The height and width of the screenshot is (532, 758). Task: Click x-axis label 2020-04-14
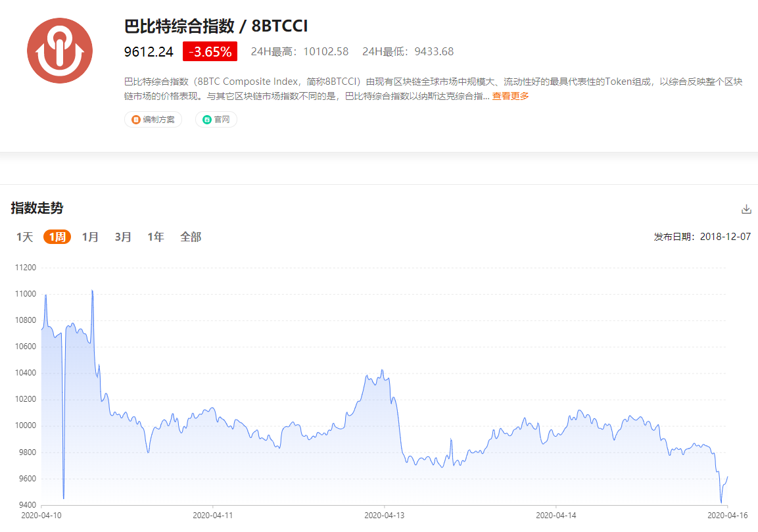[556, 516]
